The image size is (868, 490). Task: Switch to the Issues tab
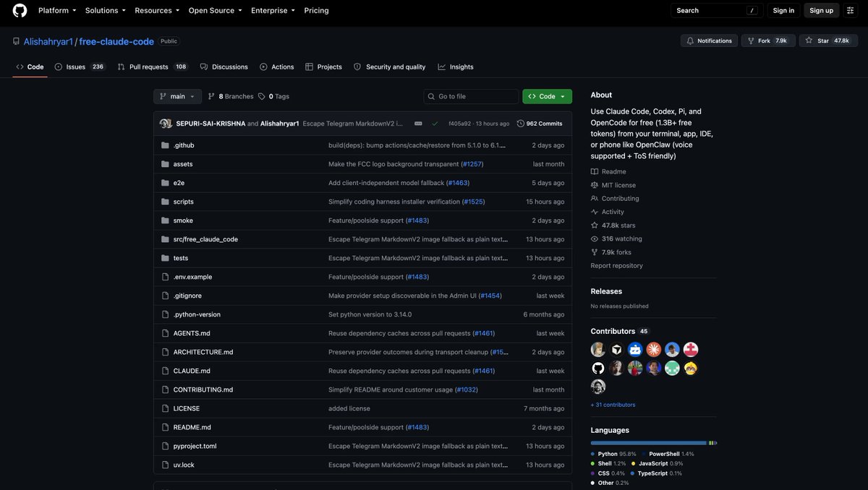tap(80, 66)
